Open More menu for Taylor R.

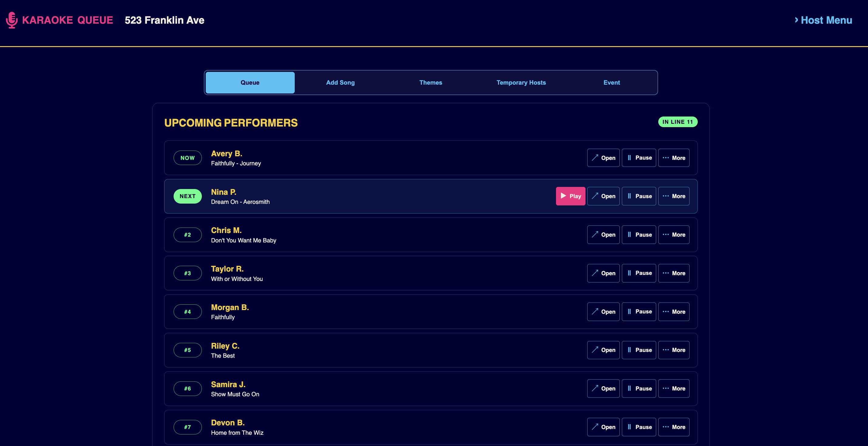674,273
